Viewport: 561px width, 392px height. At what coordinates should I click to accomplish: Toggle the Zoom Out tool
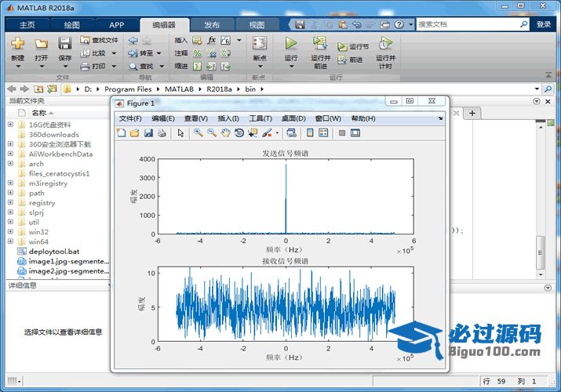pyautogui.click(x=212, y=133)
